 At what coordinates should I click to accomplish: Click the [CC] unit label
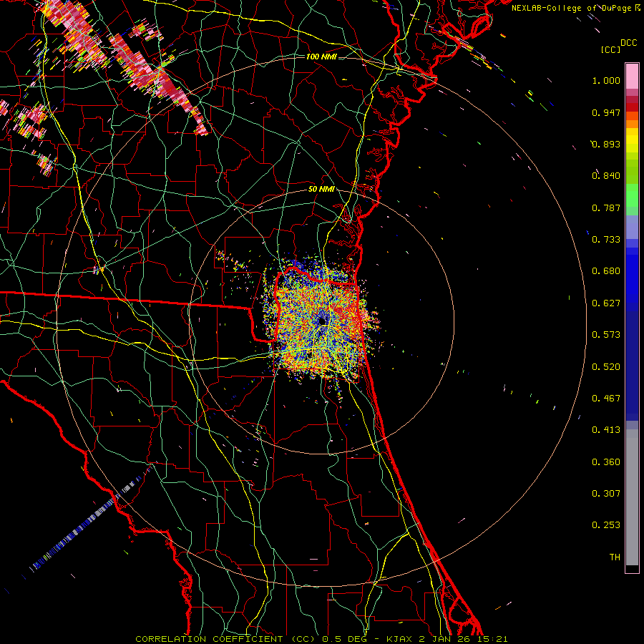(x=610, y=49)
